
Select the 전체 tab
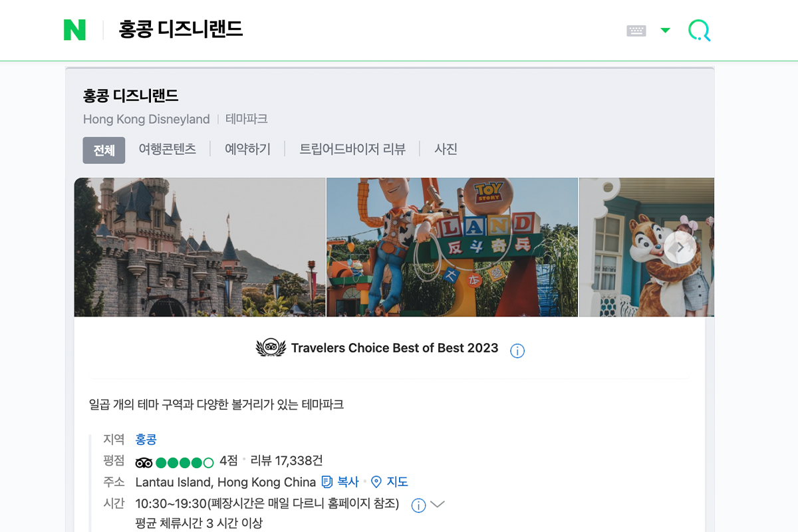click(104, 150)
